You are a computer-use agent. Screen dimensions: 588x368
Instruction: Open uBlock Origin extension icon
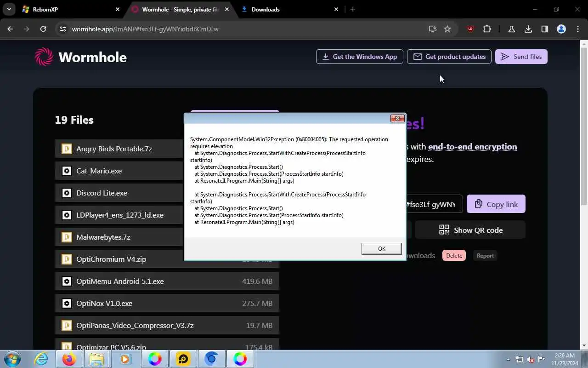tap(470, 29)
